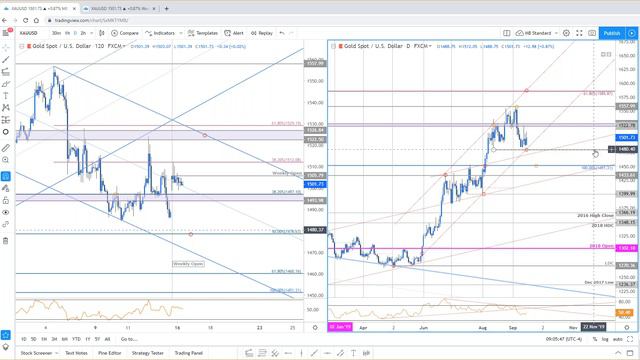640x360 pixels.
Task: Open indicator Templates
Action: tap(203, 33)
